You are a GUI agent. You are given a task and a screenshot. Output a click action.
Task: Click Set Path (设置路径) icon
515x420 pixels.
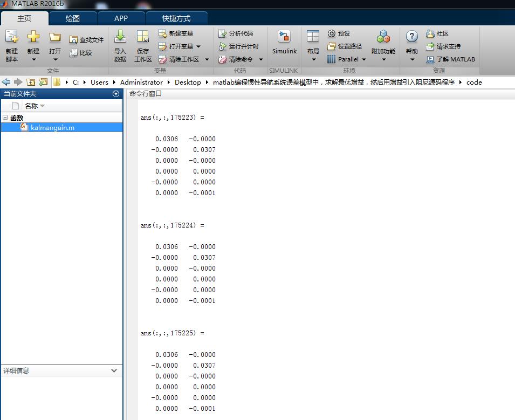[x=332, y=46]
